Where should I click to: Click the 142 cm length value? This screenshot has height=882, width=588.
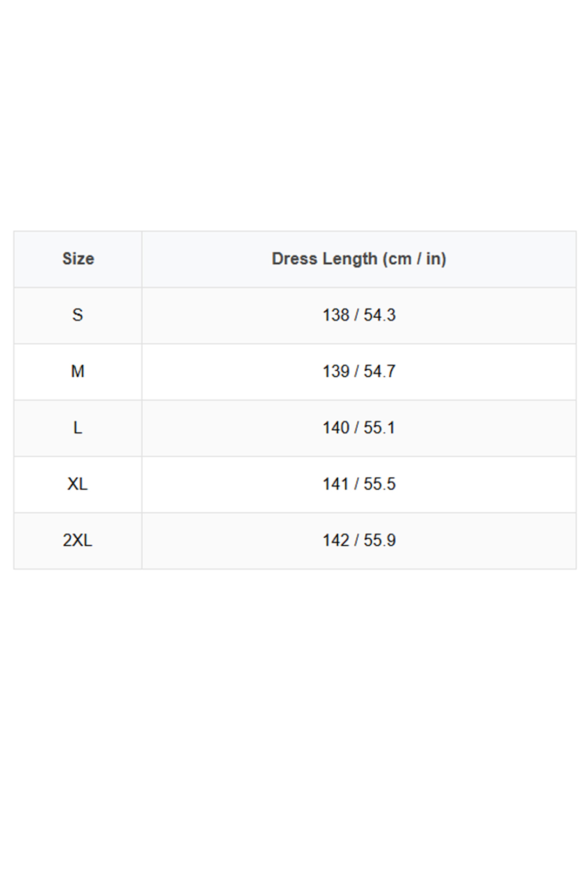pos(336,540)
